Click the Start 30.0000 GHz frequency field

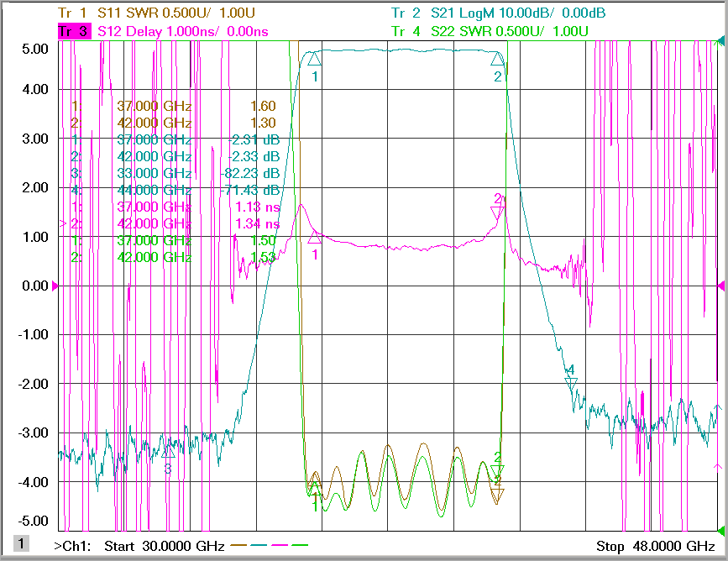pyautogui.click(x=165, y=546)
